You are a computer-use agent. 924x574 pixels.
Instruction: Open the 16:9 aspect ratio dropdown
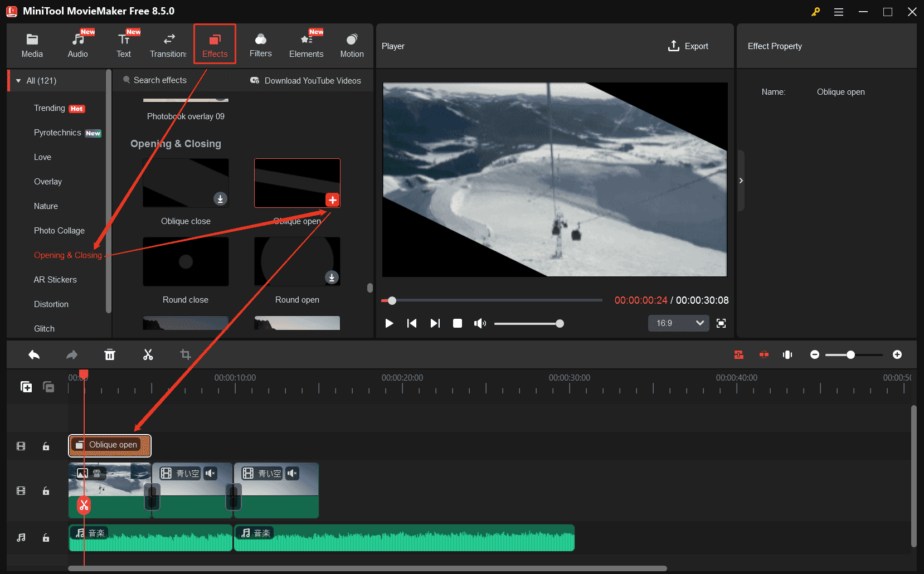(x=678, y=323)
